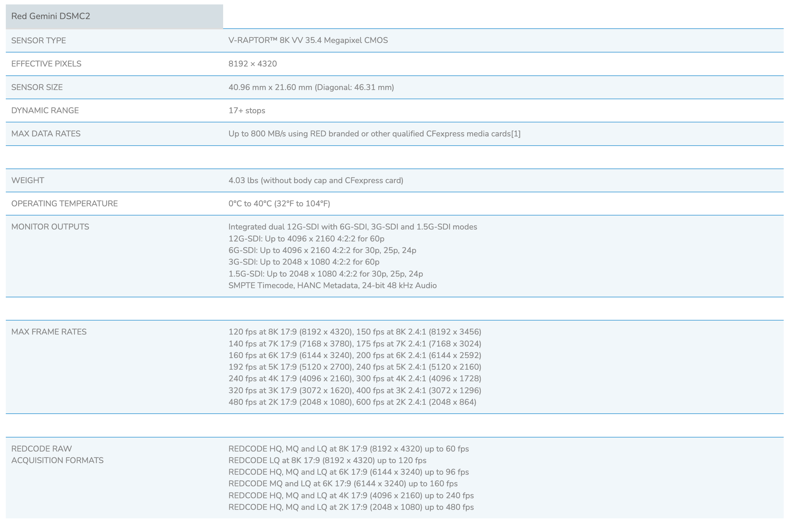Click the 480 fps at 2K 17:9 line
The width and height of the screenshot is (797, 532).
click(352, 402)
